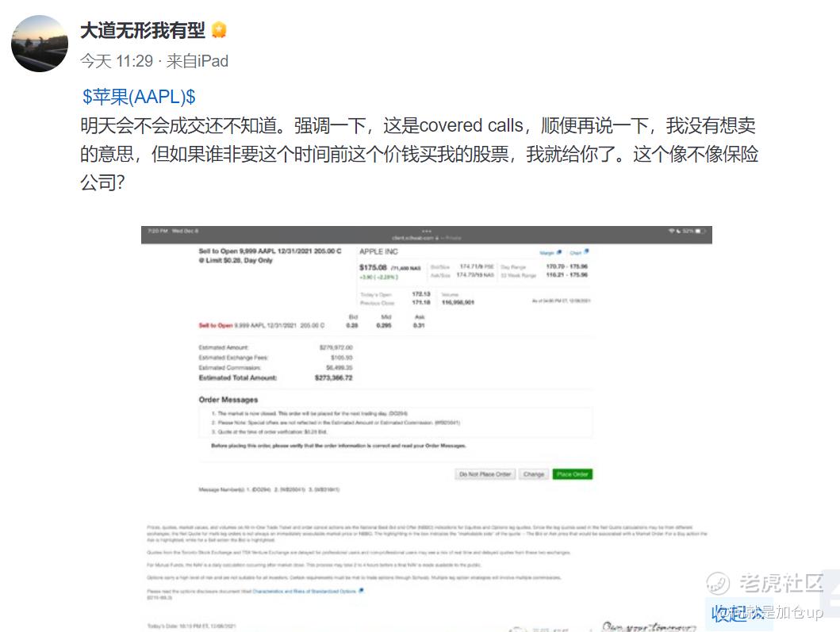Open the poster's round profile avatar
The height and width of the screenshot is (632, 840).
tap(40, 44)
